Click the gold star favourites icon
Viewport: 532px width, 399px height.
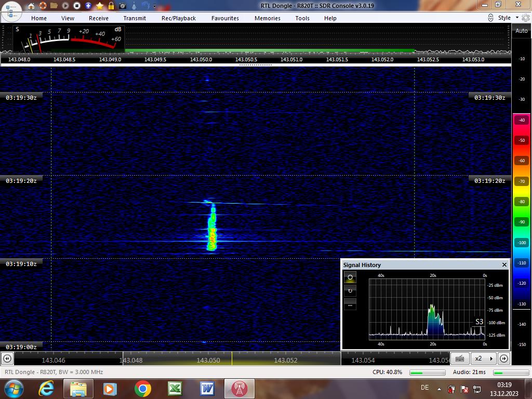pos(100,6)
